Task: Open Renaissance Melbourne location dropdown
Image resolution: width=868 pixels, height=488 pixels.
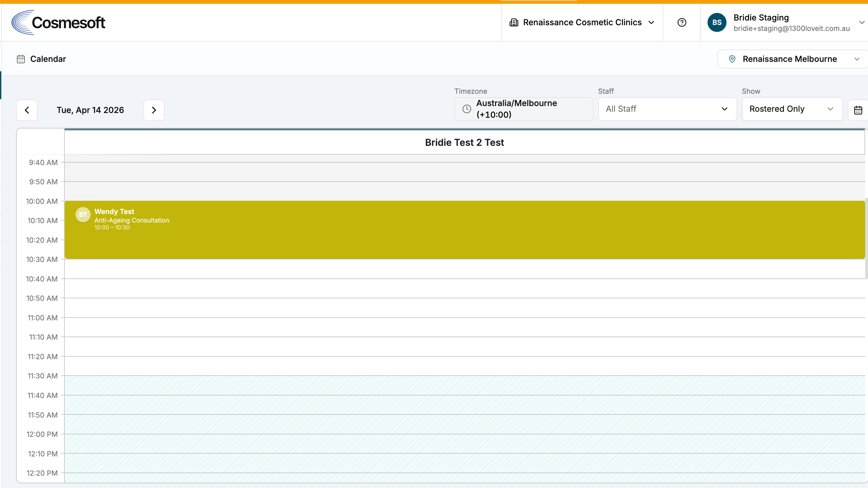Action: click(793, 59)
